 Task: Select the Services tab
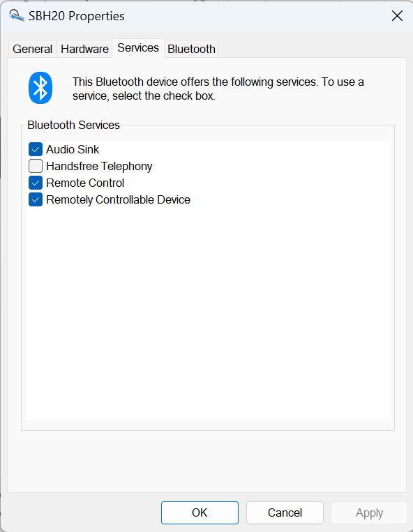(138, 48)
